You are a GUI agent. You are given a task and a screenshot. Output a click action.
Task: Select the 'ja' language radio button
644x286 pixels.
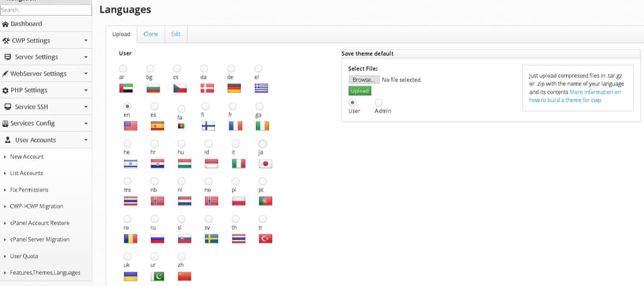coord(262,144)
